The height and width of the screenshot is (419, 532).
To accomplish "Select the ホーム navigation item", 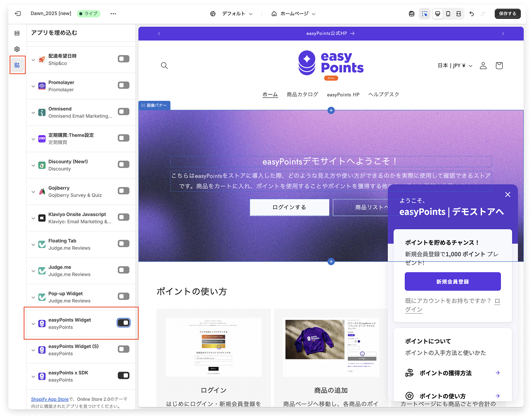I will [270, 94].
